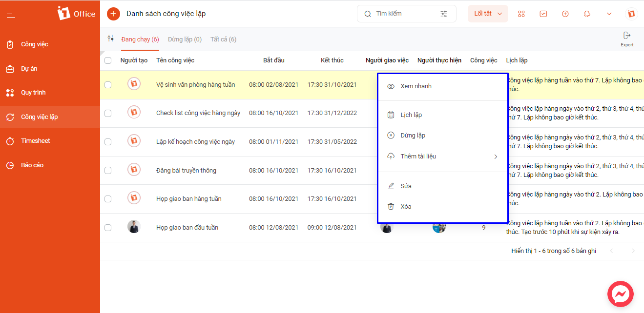Image resolution: width=644 pixels, height=313 pixels.
Task: Check the row for Họp giao ban đầu tuần
Action: pos(108,228)
